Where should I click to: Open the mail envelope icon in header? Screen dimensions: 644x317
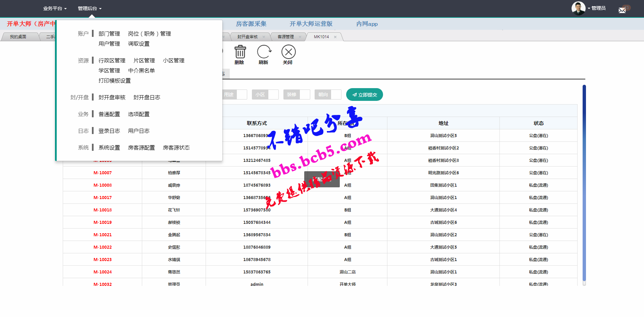click(x=622, y=10)
